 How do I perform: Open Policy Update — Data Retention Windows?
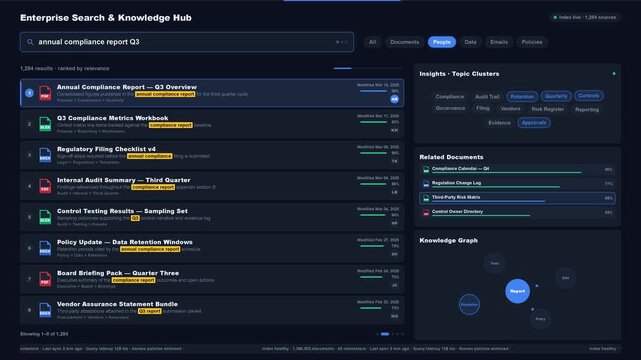click(x=212, y=248)
